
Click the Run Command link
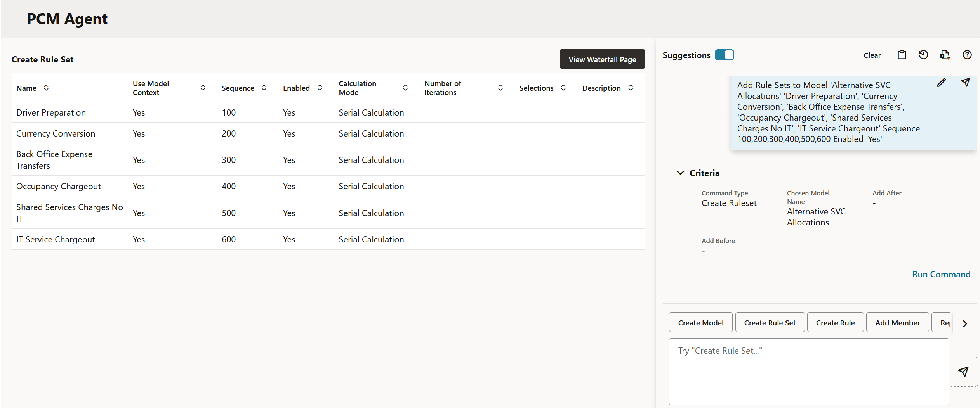(x=941, y=274)
